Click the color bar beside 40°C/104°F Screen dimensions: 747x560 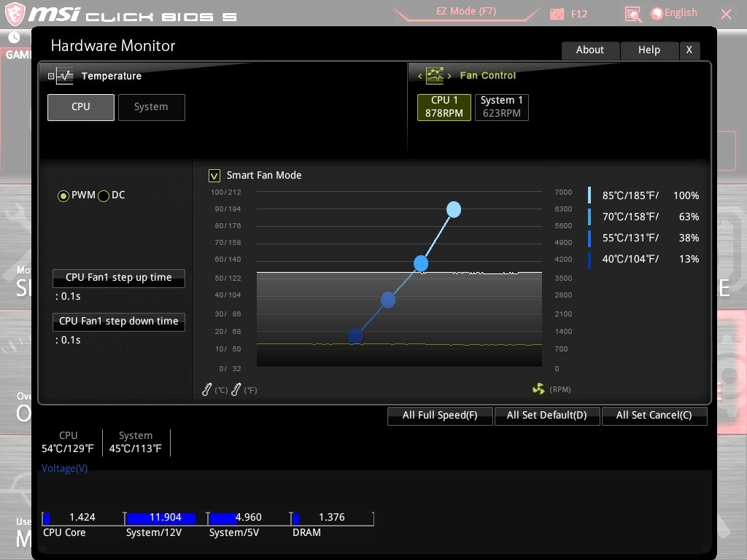(589, 260)
